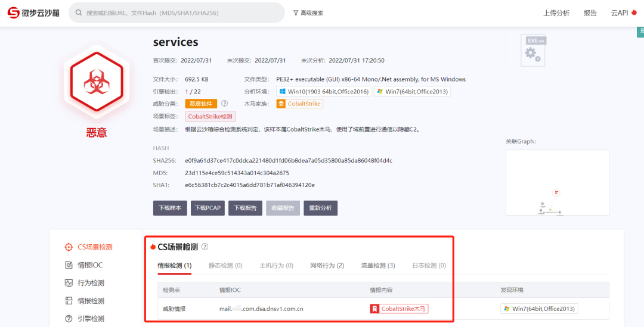
Task: Open the 关联Graph thumbnail
Action: (558, 183)
